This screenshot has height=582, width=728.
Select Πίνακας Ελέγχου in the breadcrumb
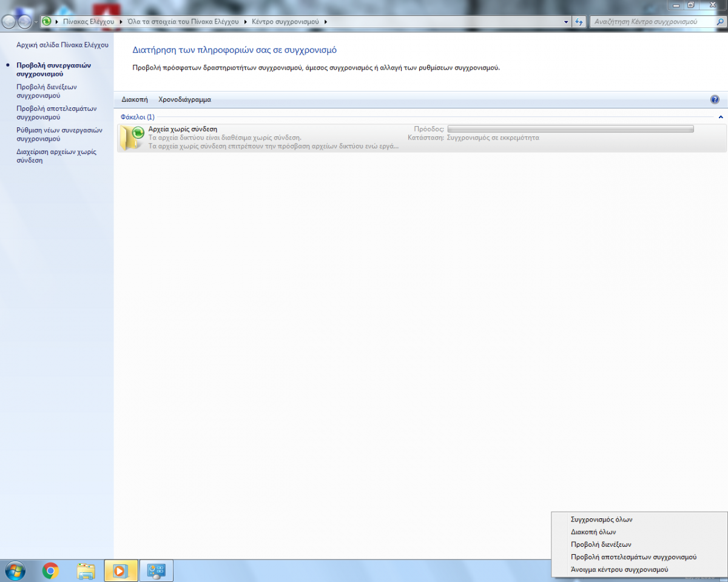(89, 21)
